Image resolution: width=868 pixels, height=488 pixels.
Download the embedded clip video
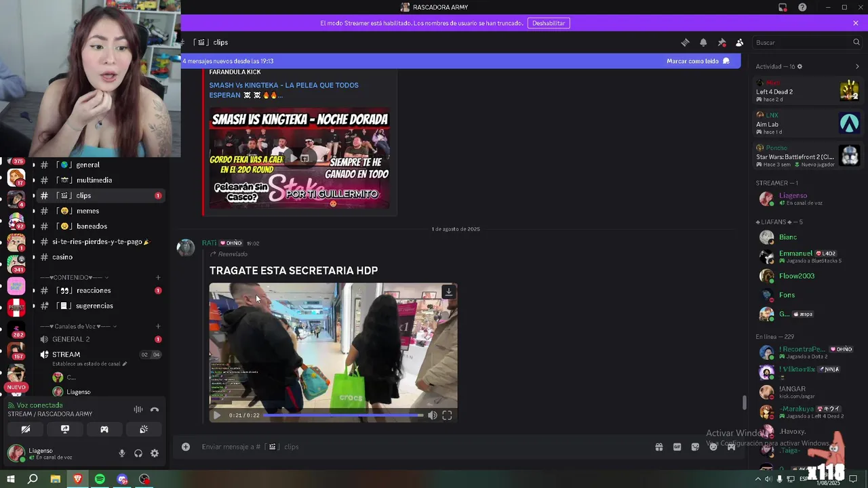(x=448, y=292)
